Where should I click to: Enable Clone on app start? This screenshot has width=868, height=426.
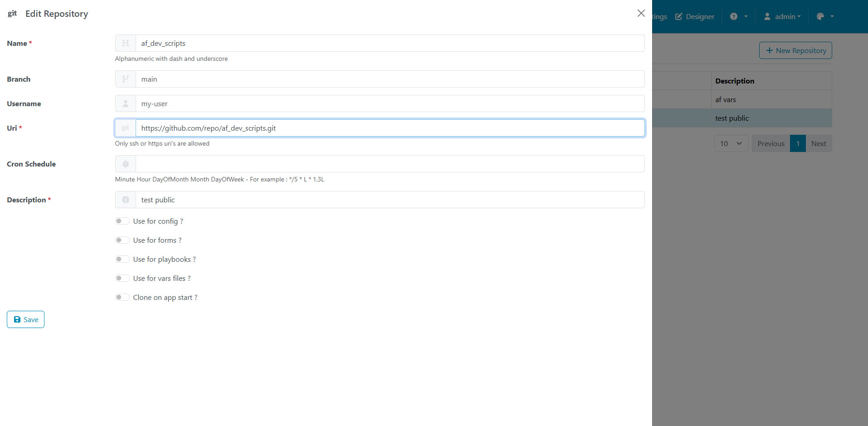pyautogui.click(x=122, y=297)
